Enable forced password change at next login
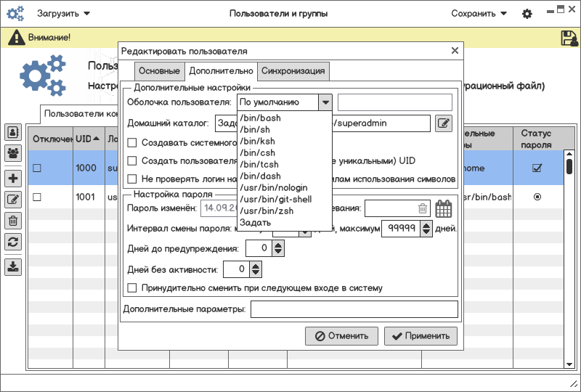Viewport: 581px width, 392px height. [131, 288]
